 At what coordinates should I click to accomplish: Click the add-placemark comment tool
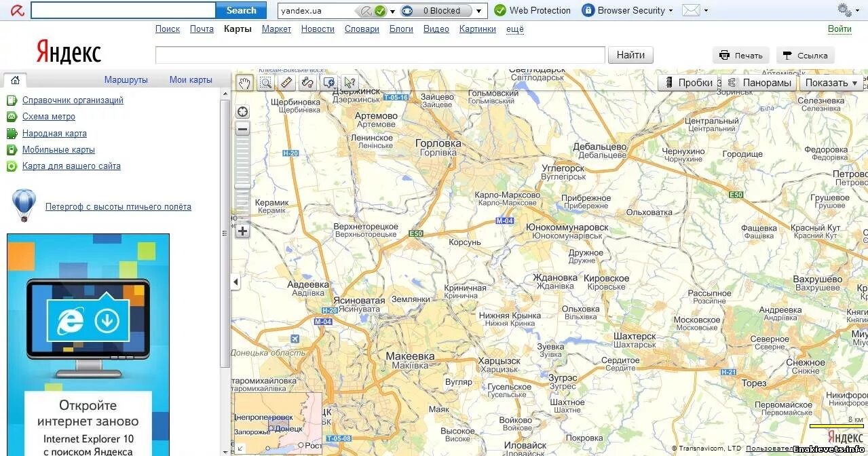328,83
